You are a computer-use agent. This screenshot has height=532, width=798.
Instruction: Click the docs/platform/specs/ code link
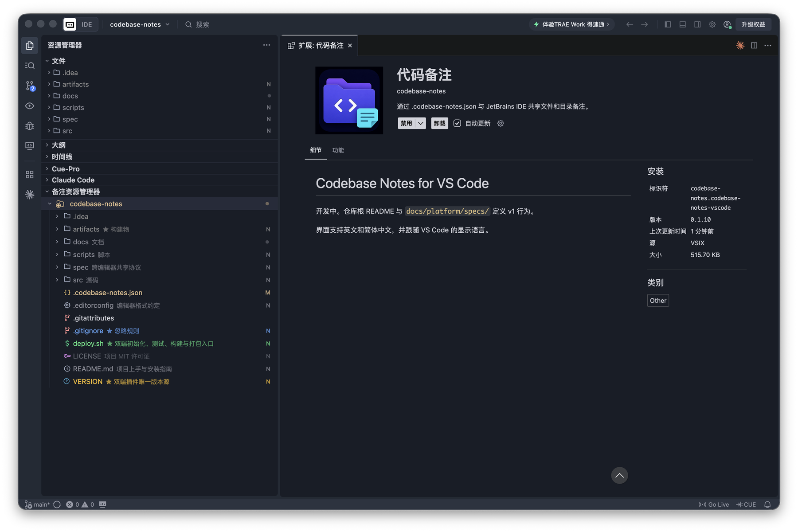coord(447,211)
